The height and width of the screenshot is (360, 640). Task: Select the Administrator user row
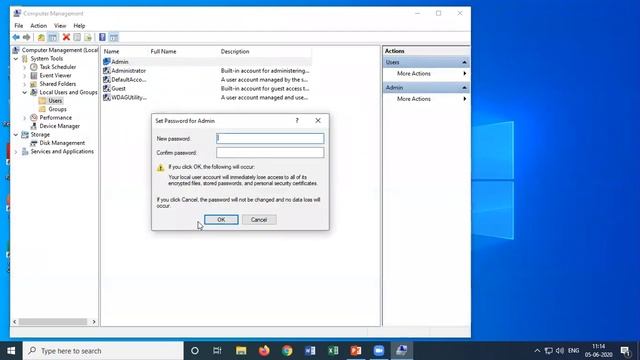click(207, 71)
